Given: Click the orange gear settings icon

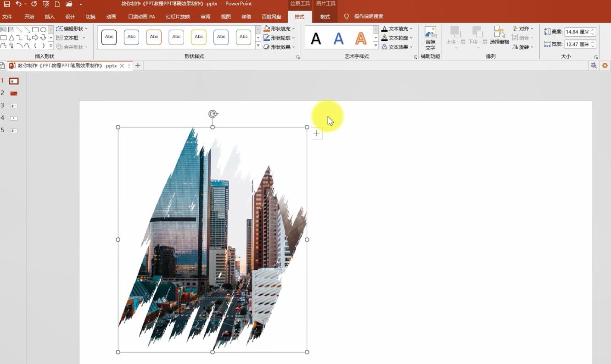Looking at the screenshot, I should coord(605,66).
